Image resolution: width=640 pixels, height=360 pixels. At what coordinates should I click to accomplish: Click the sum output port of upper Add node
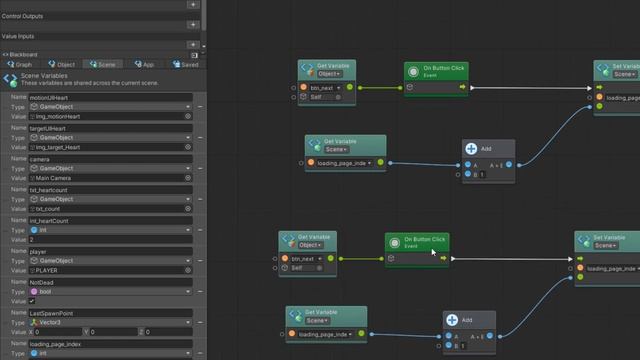509,164
